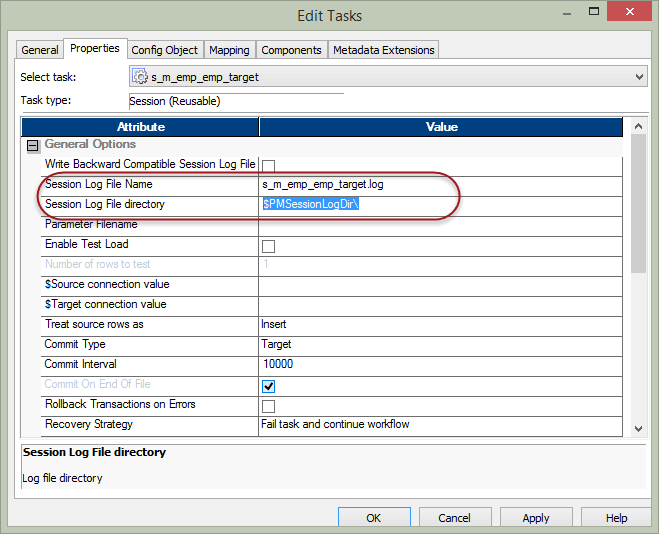The height and width of the screenshot is (534, 659).
Task: Open the Components tab
Action: pyautogui.click(x=291, y=50)
